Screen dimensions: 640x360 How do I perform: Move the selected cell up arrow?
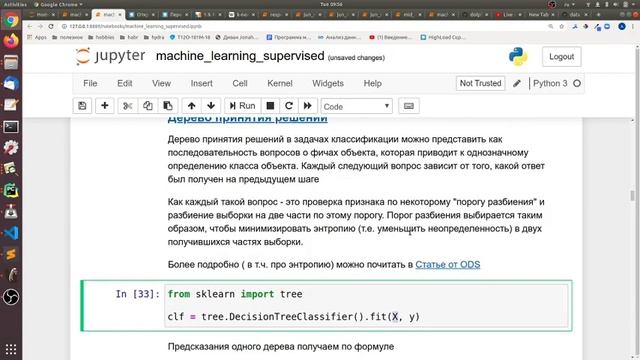191,106
